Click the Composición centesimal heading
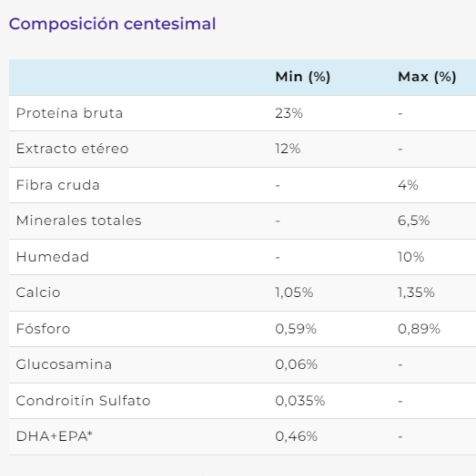The image size is (476, 476). pos(112,24)
